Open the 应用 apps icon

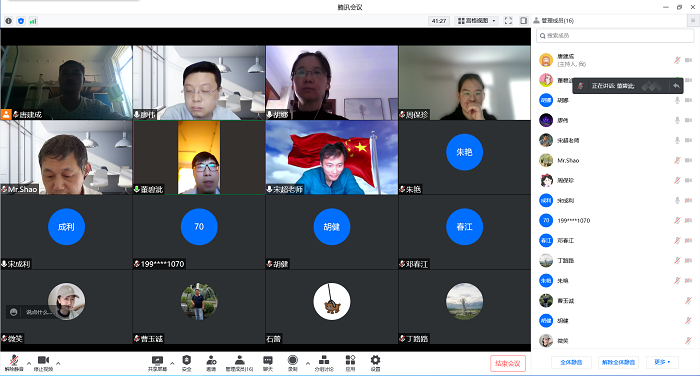pyautogui.click(x=350, y=363)
